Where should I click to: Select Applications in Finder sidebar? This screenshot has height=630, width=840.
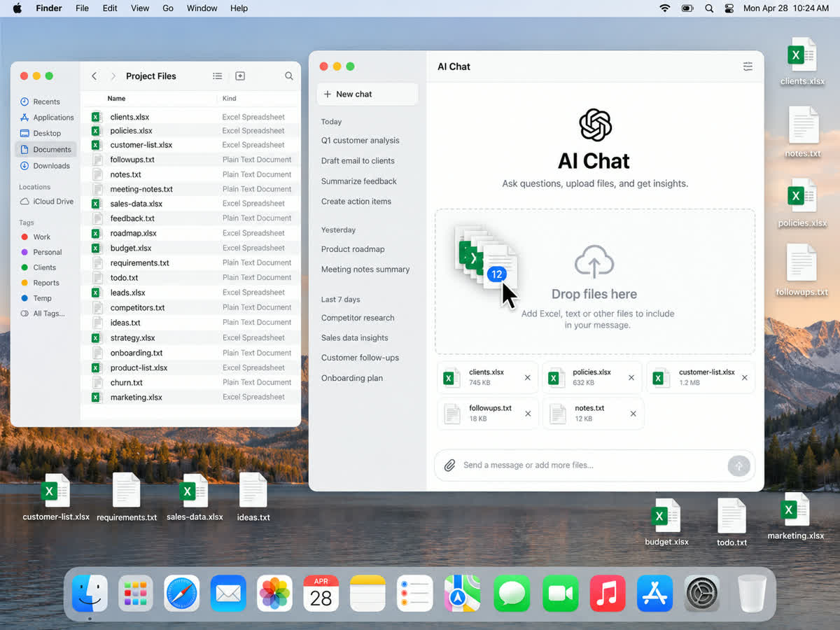47,118
